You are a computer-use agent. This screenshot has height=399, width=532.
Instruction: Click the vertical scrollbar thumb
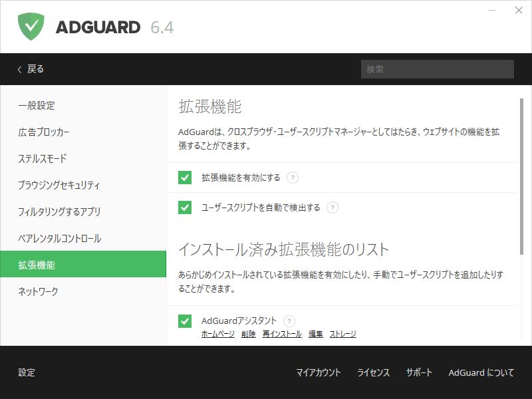tap(521, 176)
